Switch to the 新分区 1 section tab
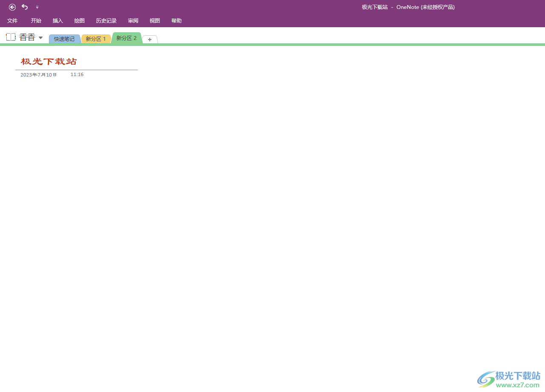This screenshot has width=545, height=392. point(96,39)
